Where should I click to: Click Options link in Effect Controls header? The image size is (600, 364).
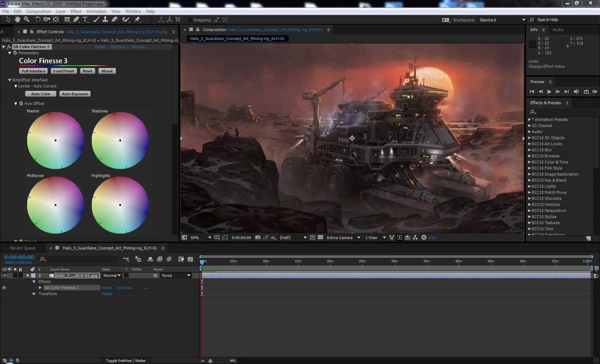pos(119,47)
